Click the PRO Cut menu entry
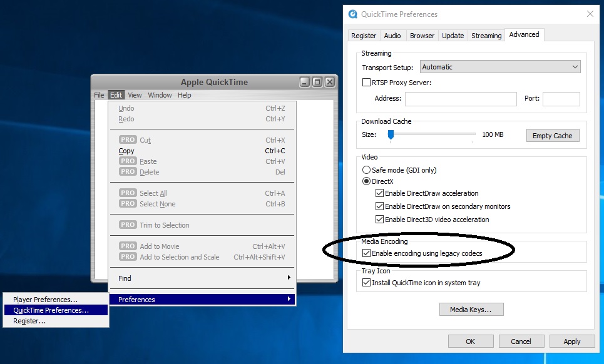Screen dimensions: 604x364 click(x=202, y=140)
